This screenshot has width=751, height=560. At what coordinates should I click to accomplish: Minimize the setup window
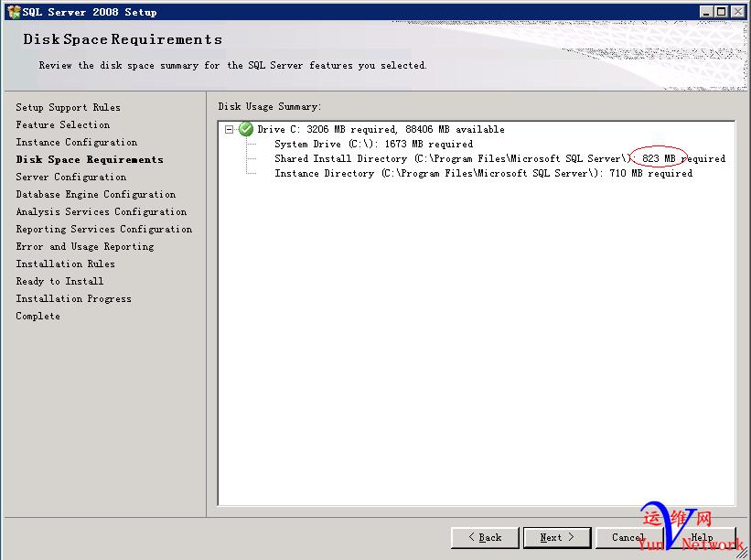click(705, 12)
